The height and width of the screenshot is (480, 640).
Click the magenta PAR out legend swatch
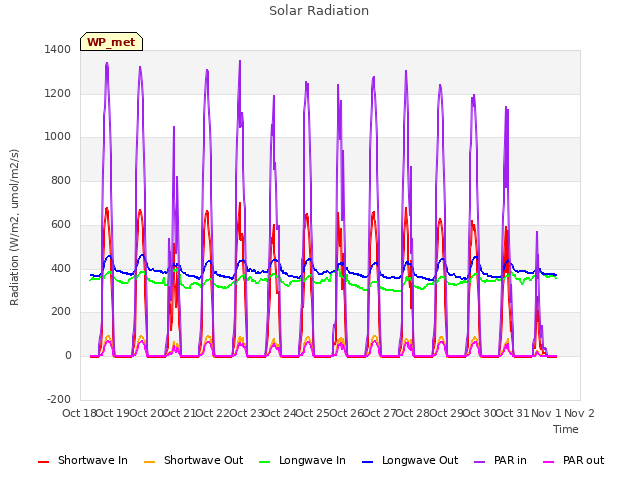point(549,462)
